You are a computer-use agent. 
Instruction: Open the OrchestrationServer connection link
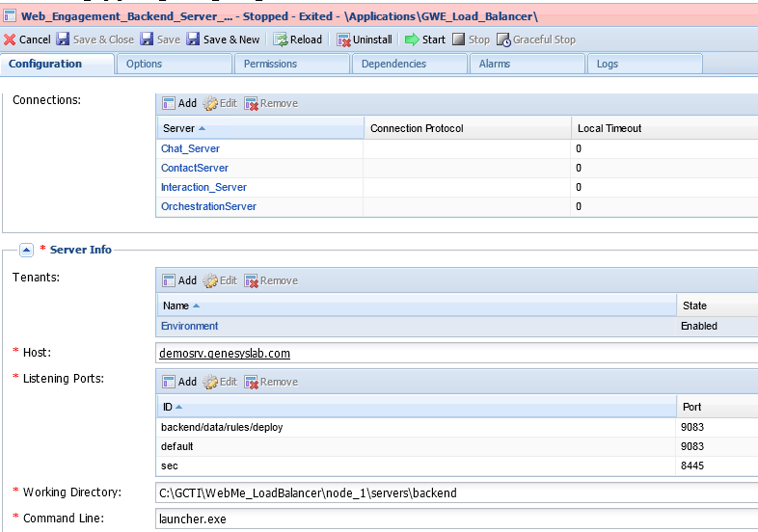pyautogui.click(x=208, y=207)
